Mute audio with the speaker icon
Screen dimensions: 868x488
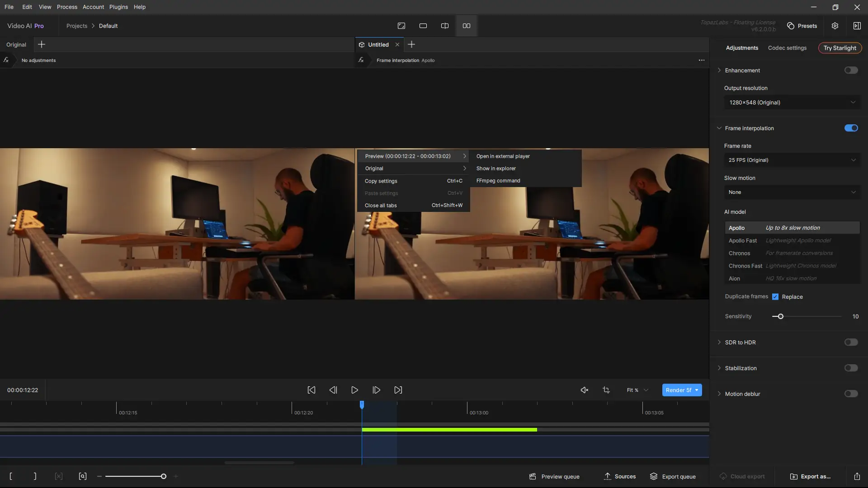(x=584, y=390)
